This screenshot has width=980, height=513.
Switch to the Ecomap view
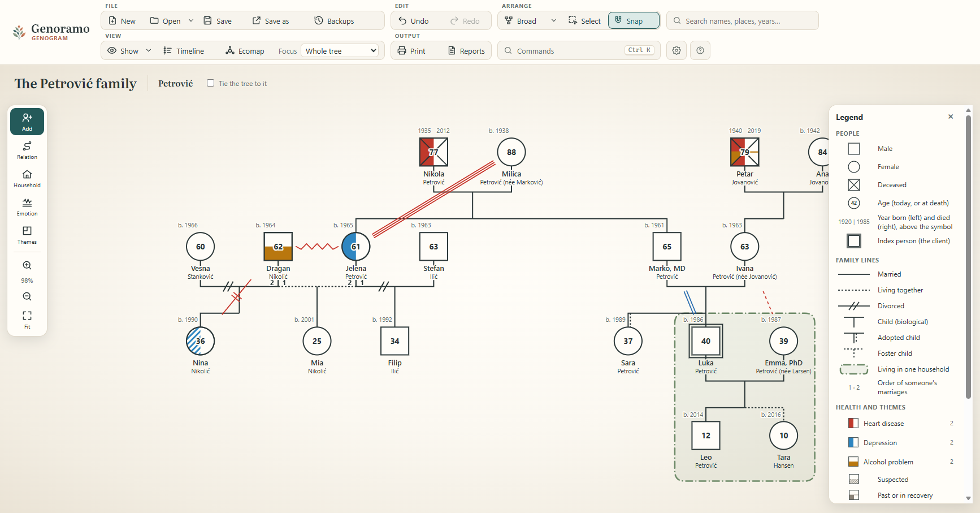tap(245, 51)
